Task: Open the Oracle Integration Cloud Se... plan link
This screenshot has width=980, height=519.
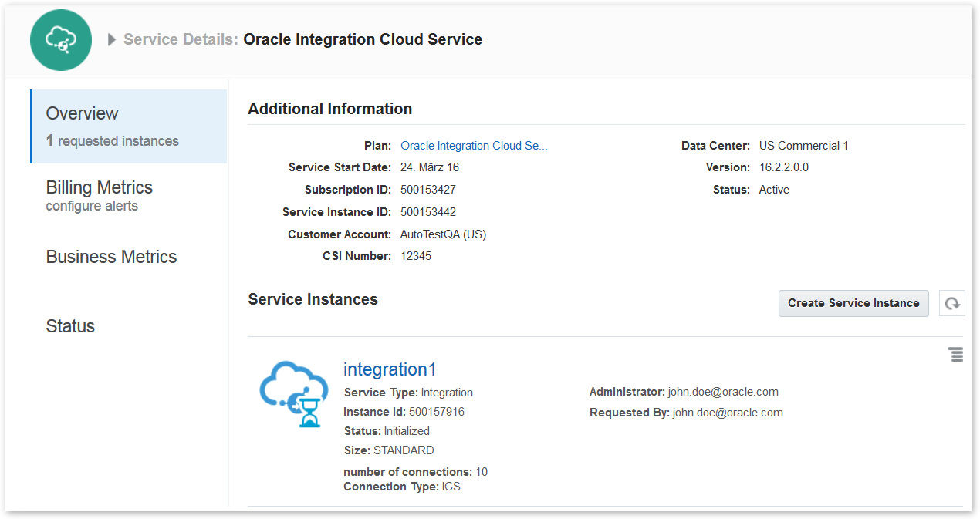Action: (474, 146)
